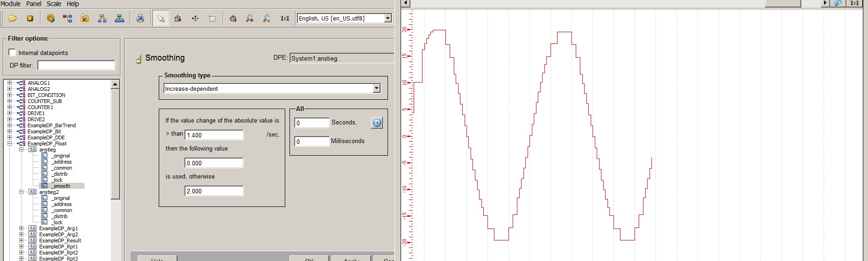Click the four-arrow move tool icon

click(x=195, y=19)
